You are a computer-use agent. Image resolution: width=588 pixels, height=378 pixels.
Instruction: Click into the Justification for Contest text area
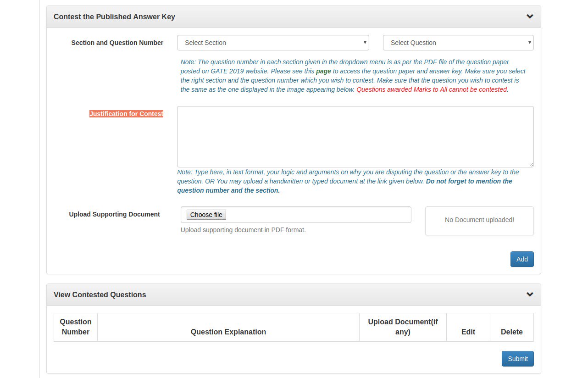(x=355, y=137)
